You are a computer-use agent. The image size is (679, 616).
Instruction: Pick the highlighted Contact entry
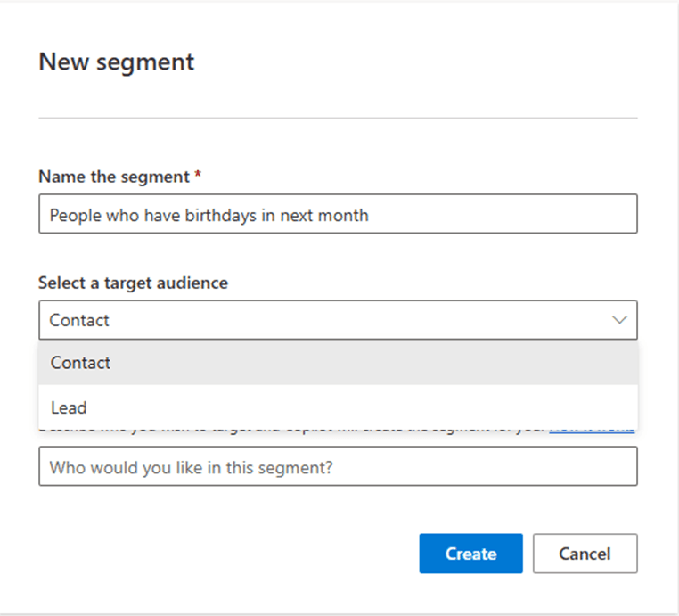[338, 363]
